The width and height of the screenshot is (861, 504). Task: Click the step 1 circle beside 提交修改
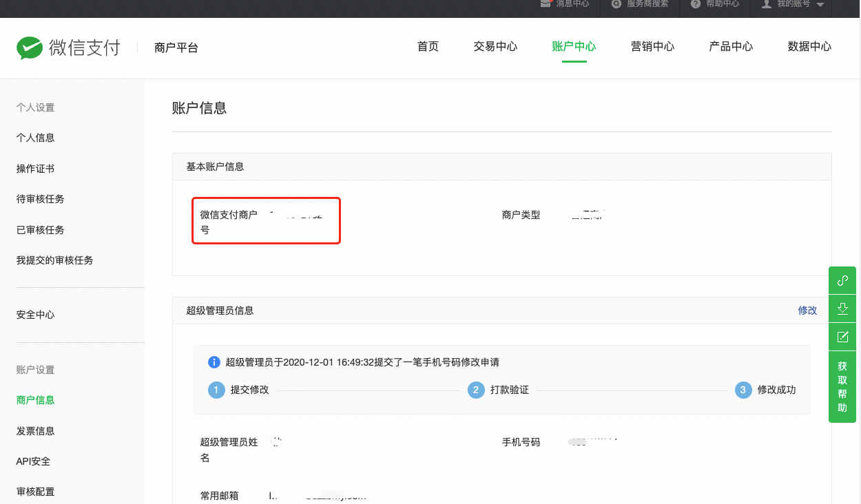click(216, 390)
